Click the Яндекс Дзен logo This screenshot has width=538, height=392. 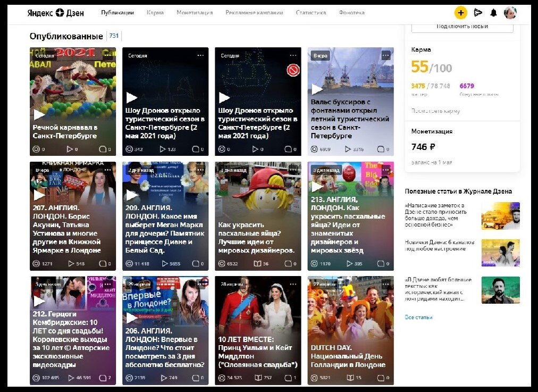coord(56,13)
